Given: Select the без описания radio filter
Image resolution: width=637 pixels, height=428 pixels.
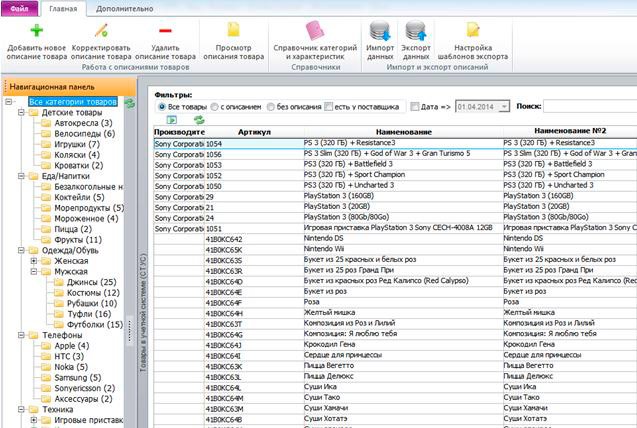Looking at the screenshot, I should (x=271, y=107).
